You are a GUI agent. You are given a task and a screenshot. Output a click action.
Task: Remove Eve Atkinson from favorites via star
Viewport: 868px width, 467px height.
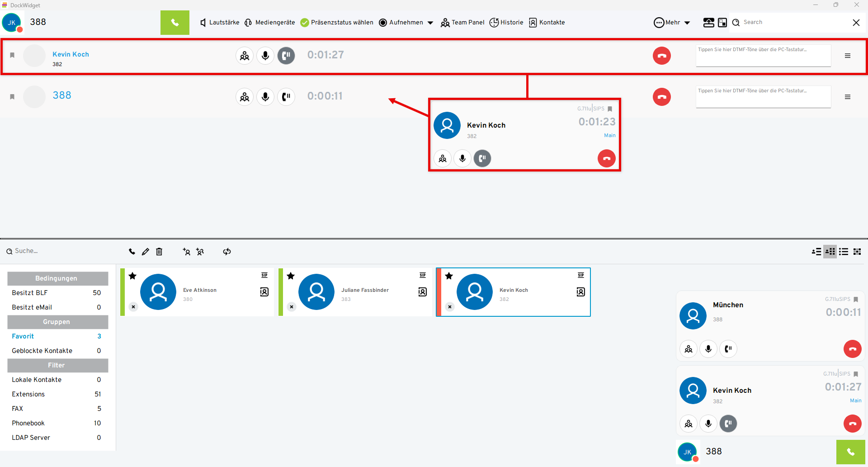click(x=132, y=276)
